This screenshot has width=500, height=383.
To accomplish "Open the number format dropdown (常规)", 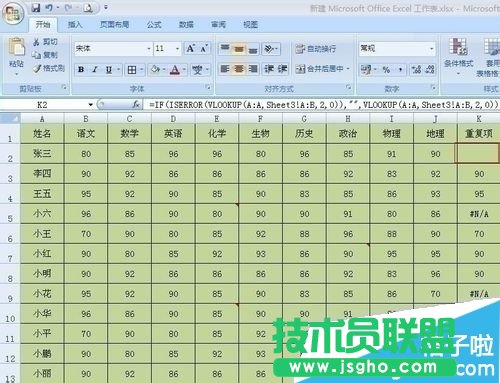I will pos(432,49).
